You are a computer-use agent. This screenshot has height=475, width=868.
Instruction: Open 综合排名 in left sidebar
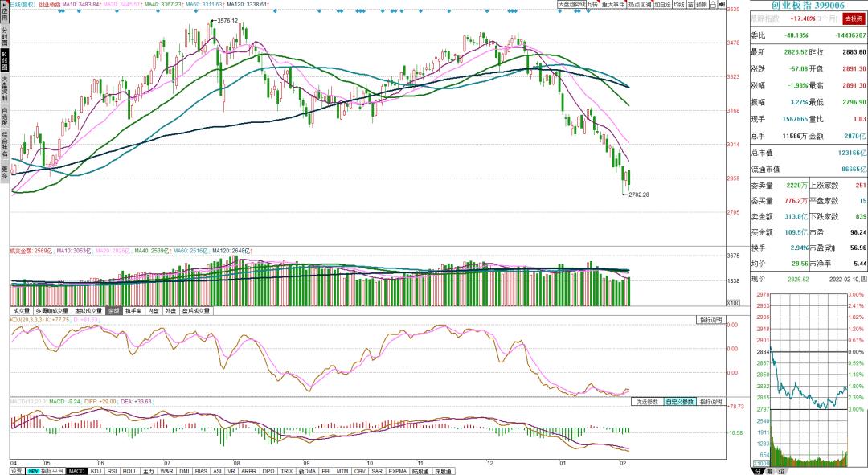[x=5, y=145]
